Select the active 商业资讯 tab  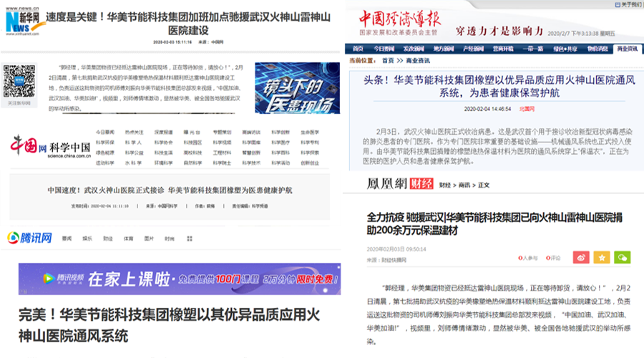click(628, 49)
